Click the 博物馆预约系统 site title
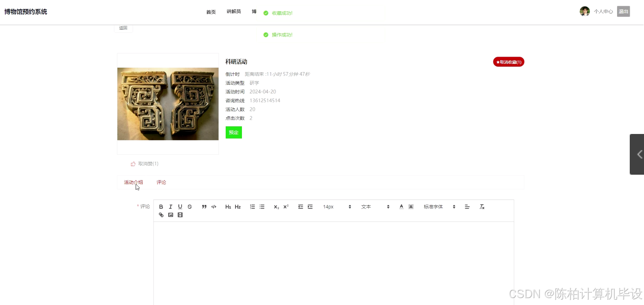Screen dimensions: 644x305 pyautogui.click(x=26, y=12)
